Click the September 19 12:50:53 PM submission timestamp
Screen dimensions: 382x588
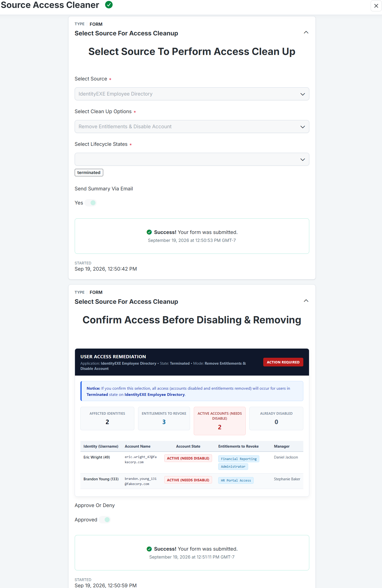192,240
